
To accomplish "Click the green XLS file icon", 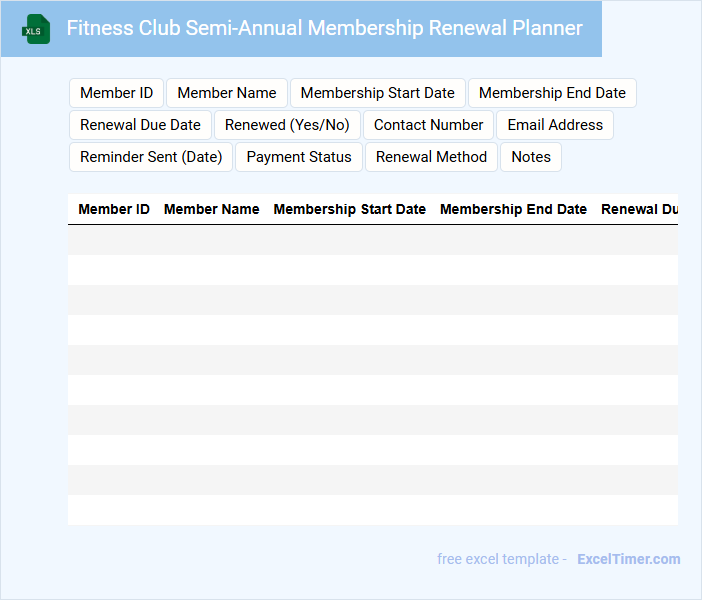I will click(x=36, y=29).
